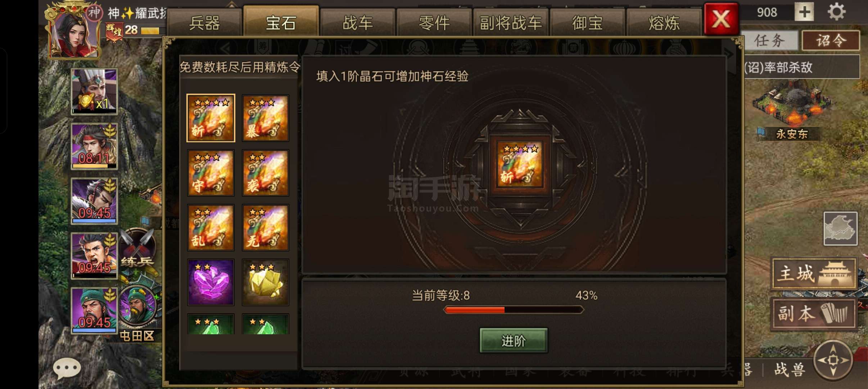Screen dimensions: 868x389
Task: Select the four-star 斩 gem icon in list
Action: (x=211, y=118)
